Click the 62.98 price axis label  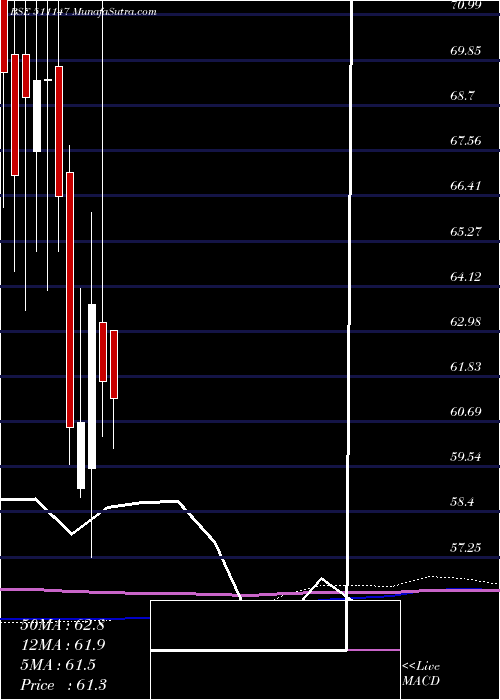(x=466, y=321)
